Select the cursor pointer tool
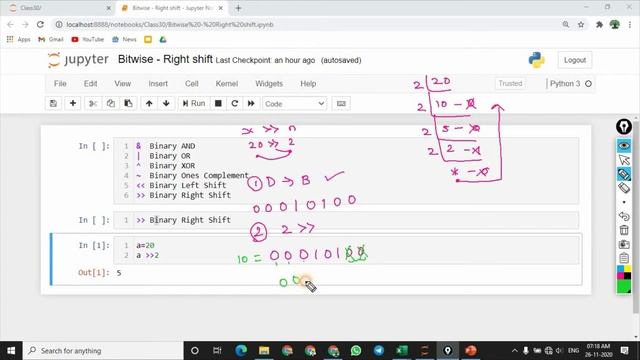640x360 pixels. (624, 160)
